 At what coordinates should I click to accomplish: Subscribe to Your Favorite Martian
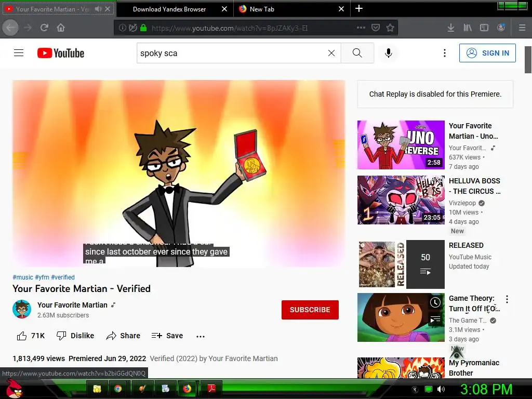310,310
